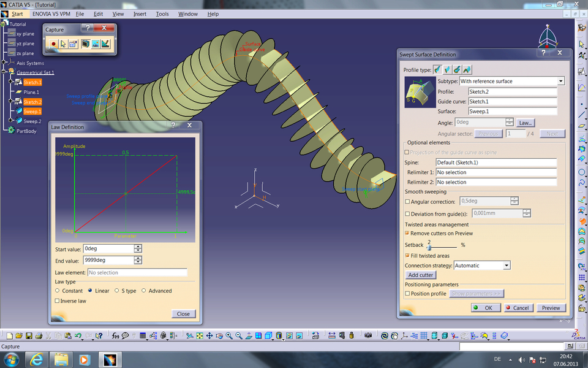588x368 pixels.
Task: Click the Law... button next to Angle
Action: (526, 122)
